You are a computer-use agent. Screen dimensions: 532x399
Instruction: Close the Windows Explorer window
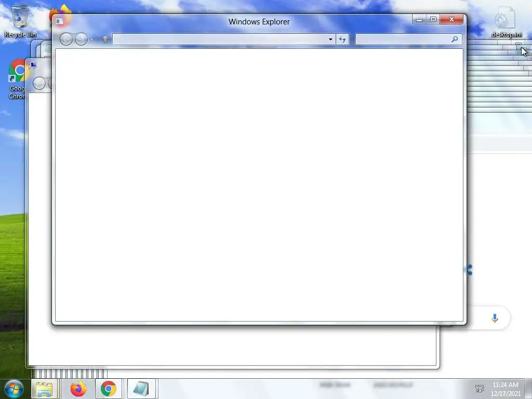(x=451, y=20)
